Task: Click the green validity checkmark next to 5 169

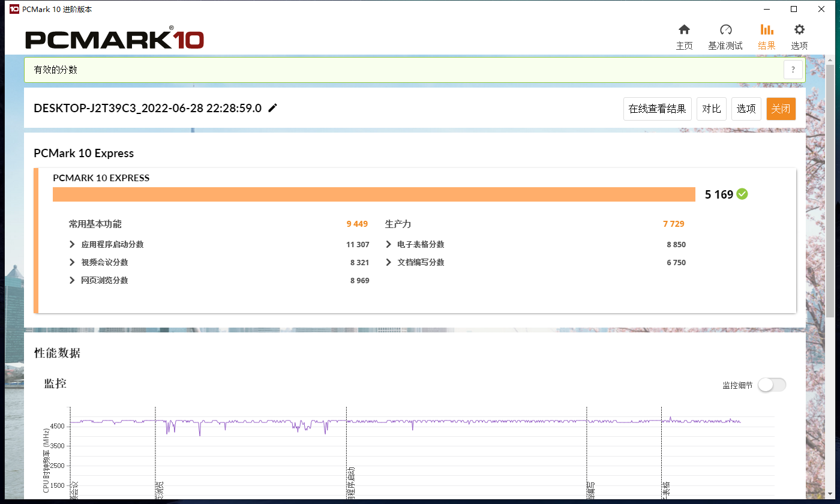Action: click(x=742, y=194)
